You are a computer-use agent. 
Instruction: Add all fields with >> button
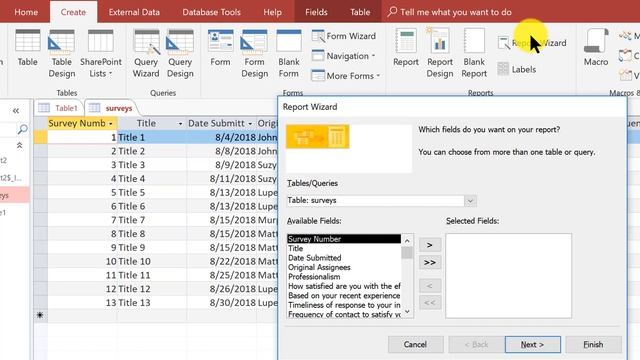(430, 262)
